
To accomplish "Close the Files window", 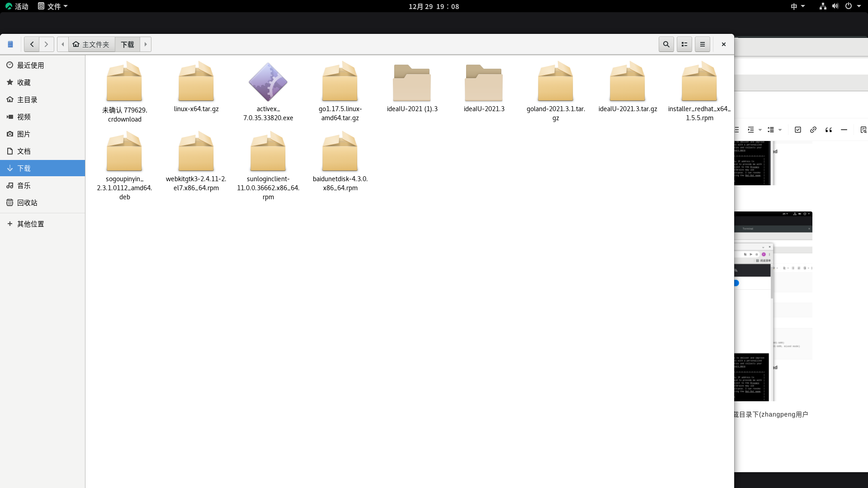I will click(723, 44).
